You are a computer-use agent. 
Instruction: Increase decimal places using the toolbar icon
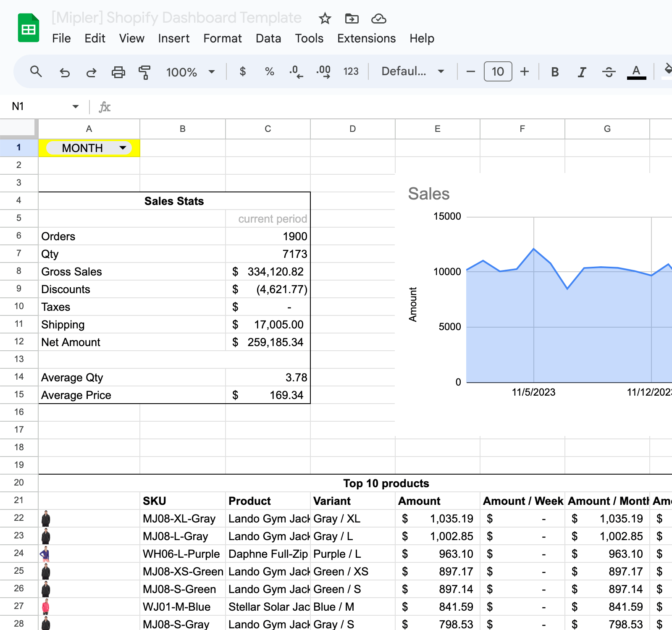click(323, 71)
